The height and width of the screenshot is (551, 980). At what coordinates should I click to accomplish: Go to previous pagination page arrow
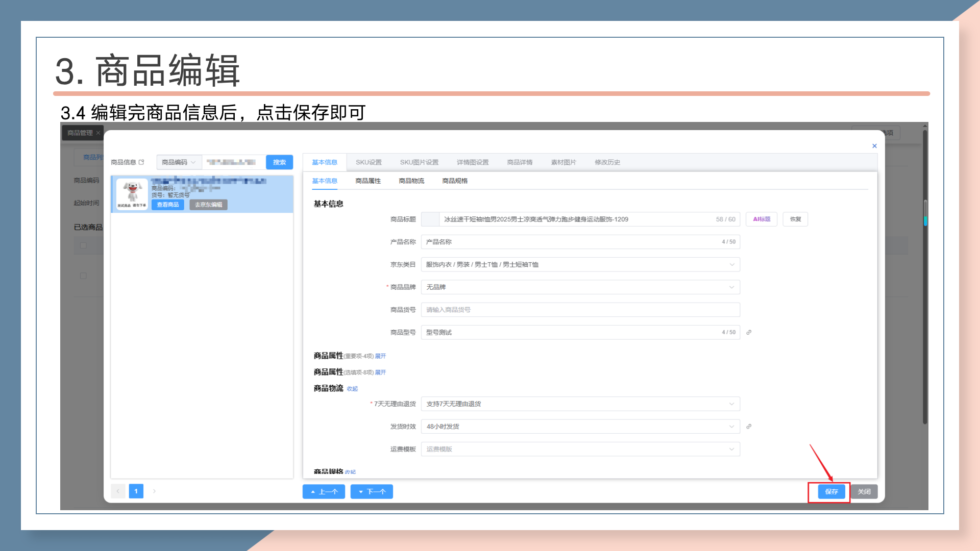[118, 491]
